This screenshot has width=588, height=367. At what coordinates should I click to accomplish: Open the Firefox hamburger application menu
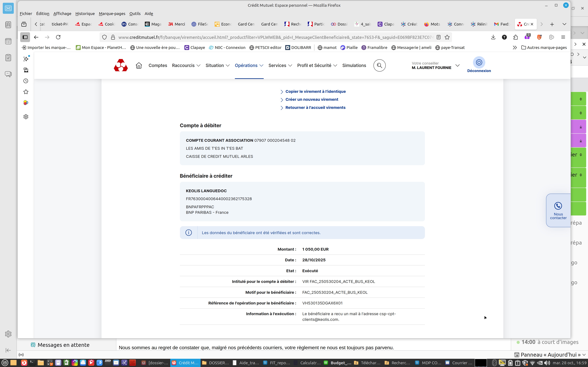[563, 37]
